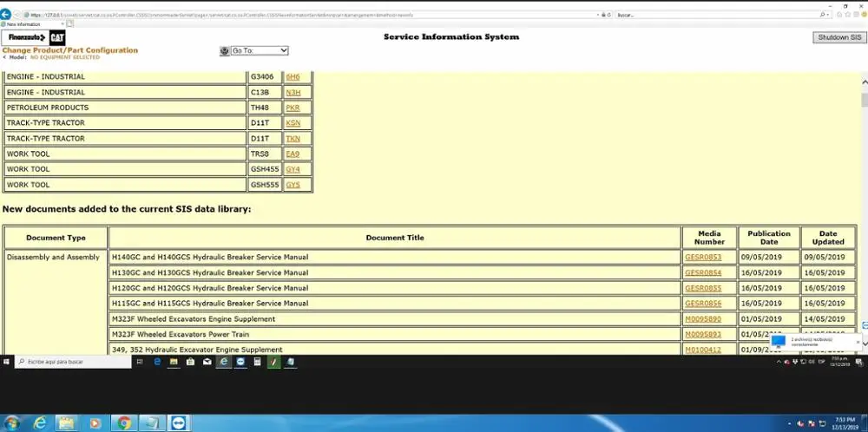Viewport: 868px width, 432px height.
Task: Click the Finanzauto CAT logo
Action: 34,37
